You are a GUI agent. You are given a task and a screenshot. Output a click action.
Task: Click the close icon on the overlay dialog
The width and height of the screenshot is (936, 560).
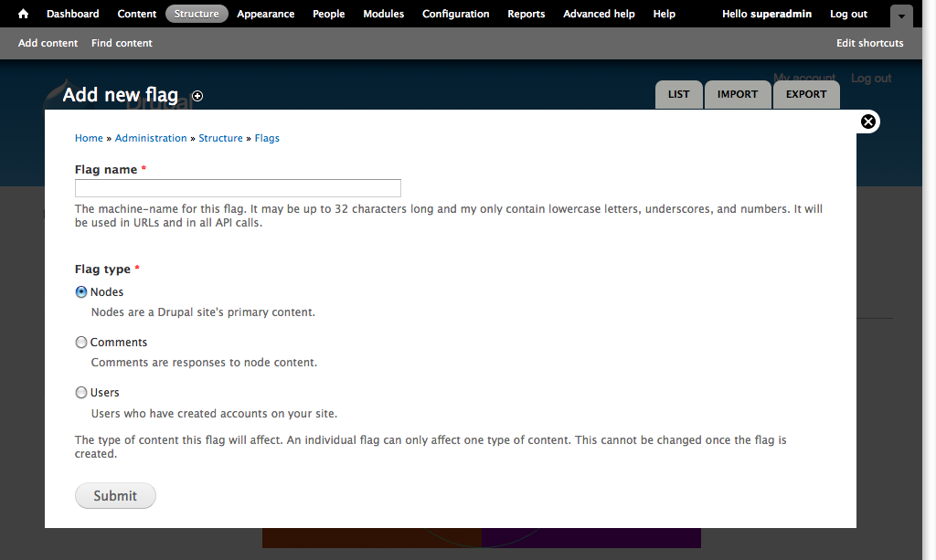(x=867, y=121)
